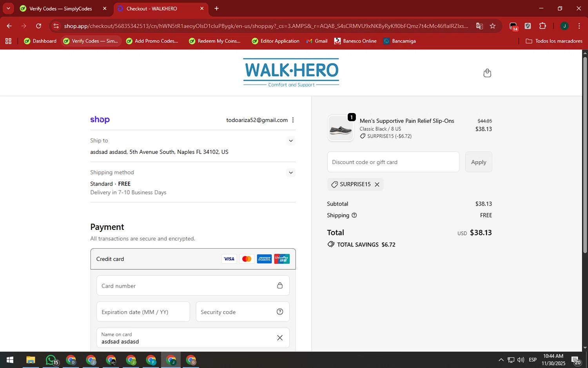Click the Security code help icon
This screenshot has height=368, width=588.
(x=280, y=312)
